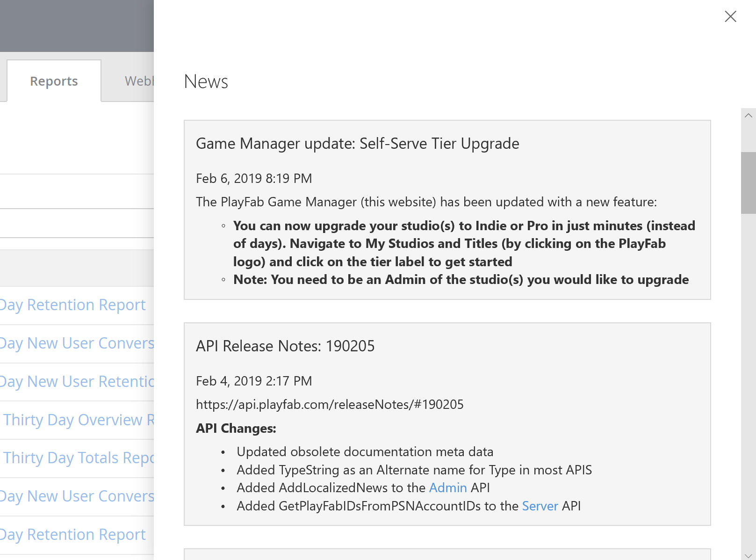Click the 'Added TypeString as an Alternate name' bullet
Image resolution: width=756 pixels, height=560 pixels.
[x=414, y=470]
